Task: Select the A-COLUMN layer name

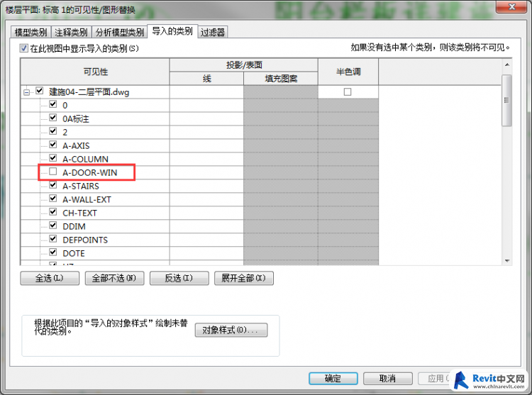Action: pos(86,159)
